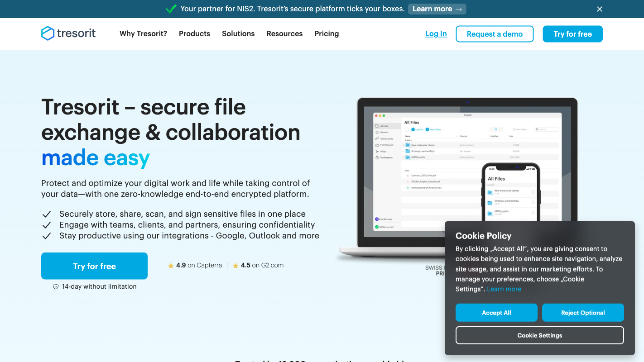Click Recents icon in the mockup sidebar

(x=377, y=132)
